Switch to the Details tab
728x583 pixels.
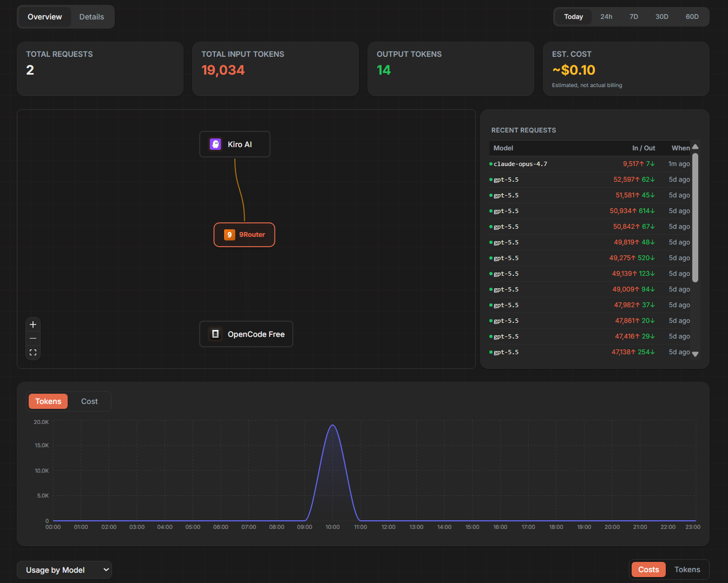pyautogui.click(x=91, y=17)
